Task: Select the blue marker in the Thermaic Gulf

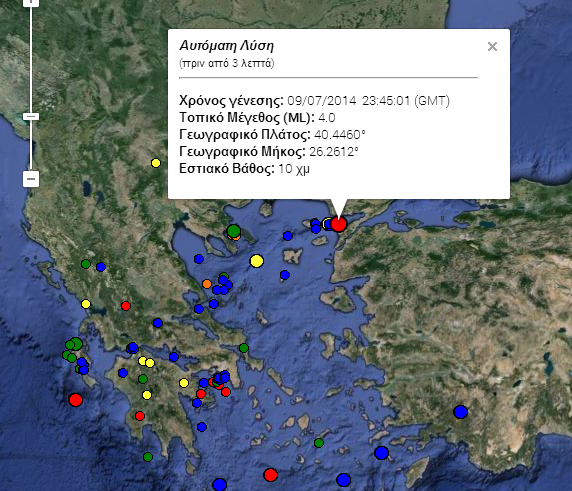Action: (x=199, y=259)
